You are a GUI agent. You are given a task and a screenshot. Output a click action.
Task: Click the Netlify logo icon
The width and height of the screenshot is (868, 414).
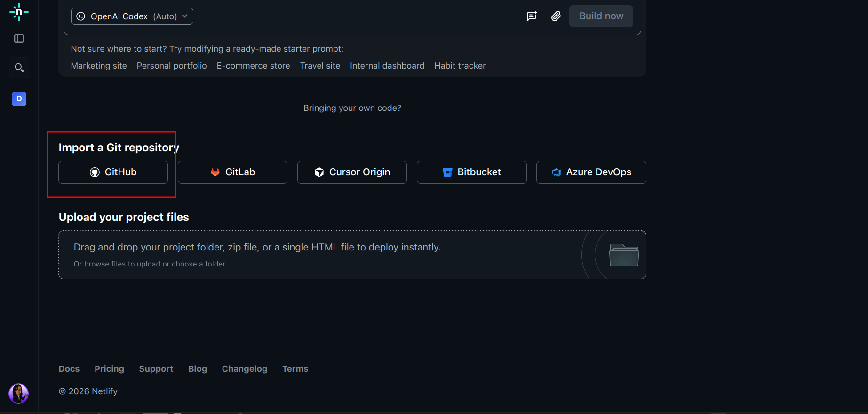point(19,12)
